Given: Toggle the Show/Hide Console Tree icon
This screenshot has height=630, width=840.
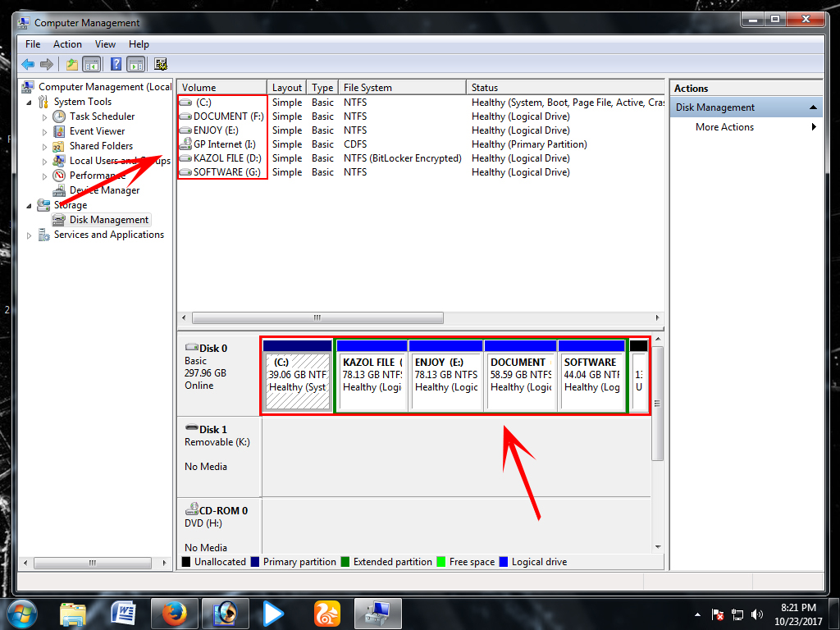Looking at the screenshot, I should coord(92,65).
